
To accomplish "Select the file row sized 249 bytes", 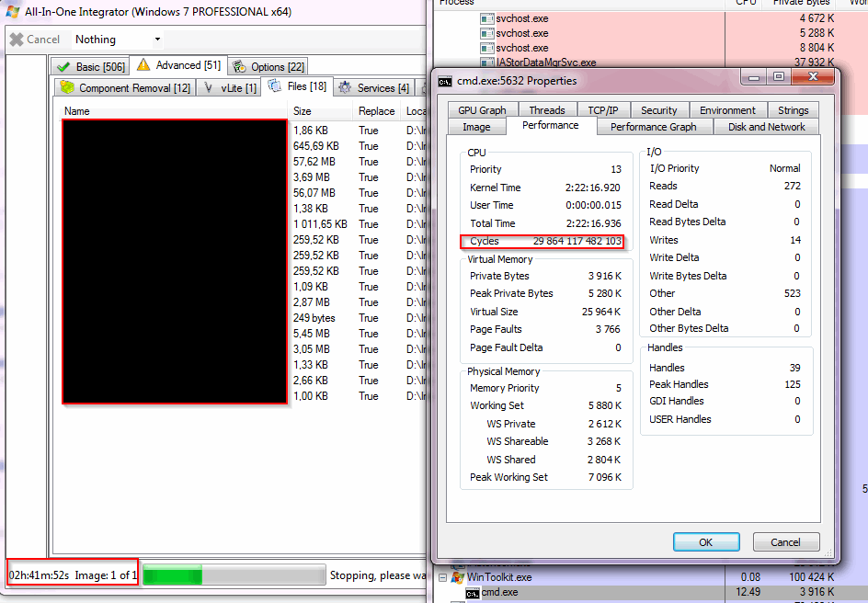I will pos(244,318).
